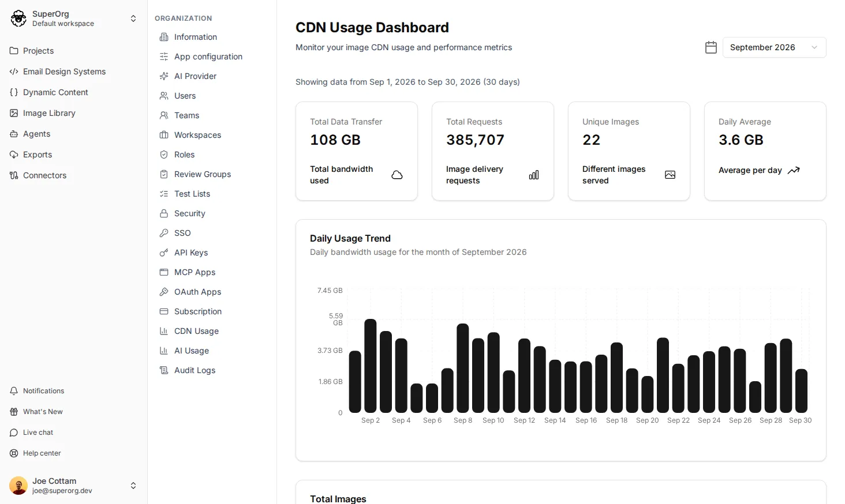Start a Live chat
The width and height of the screenshot is (845, 504).
38,432
